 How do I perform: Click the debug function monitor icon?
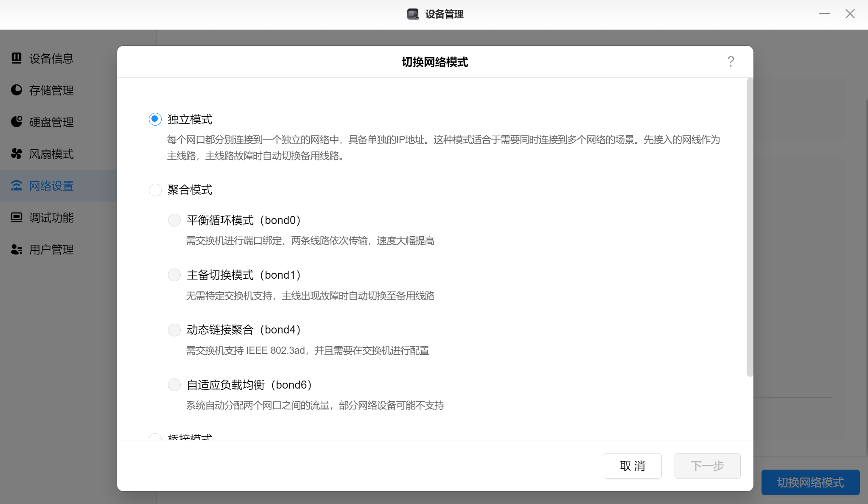17,217
